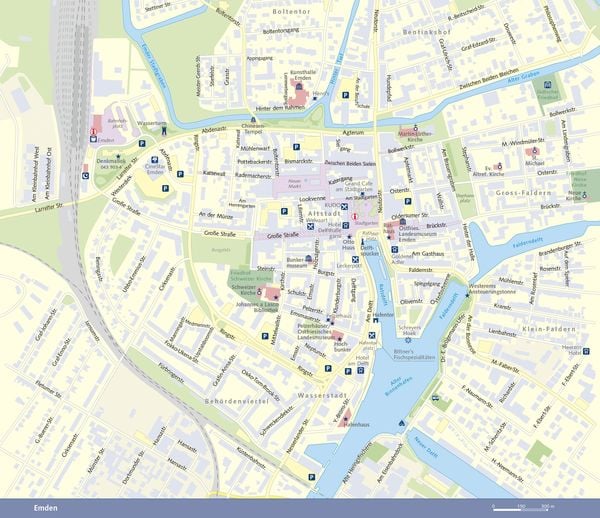The height and width of the screenshot is (518, 600).
Task: Click the Nesserlander Str. label
Action: (x=297, y=436)
